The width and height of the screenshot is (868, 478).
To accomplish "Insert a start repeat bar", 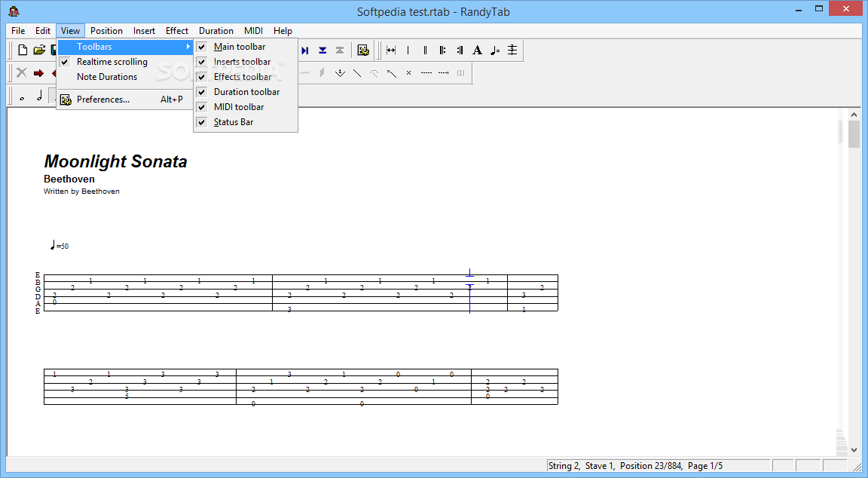I will pyautogui.click(x=442, y=51).
